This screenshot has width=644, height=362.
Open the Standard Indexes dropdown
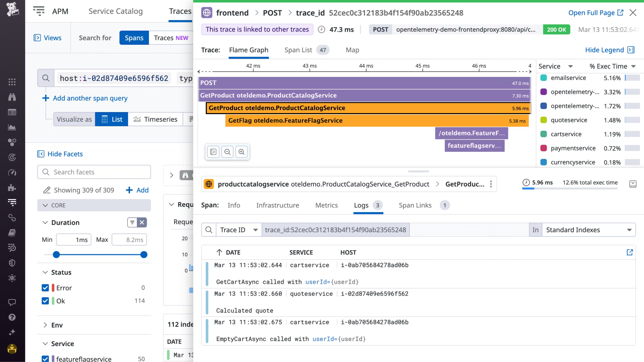click(x=588, y=230)
